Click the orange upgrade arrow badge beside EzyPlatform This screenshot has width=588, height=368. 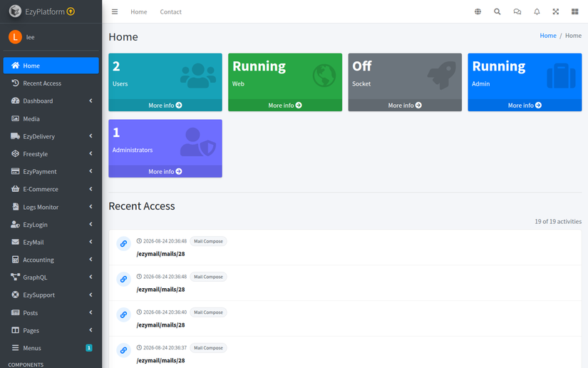click(71, 11)
